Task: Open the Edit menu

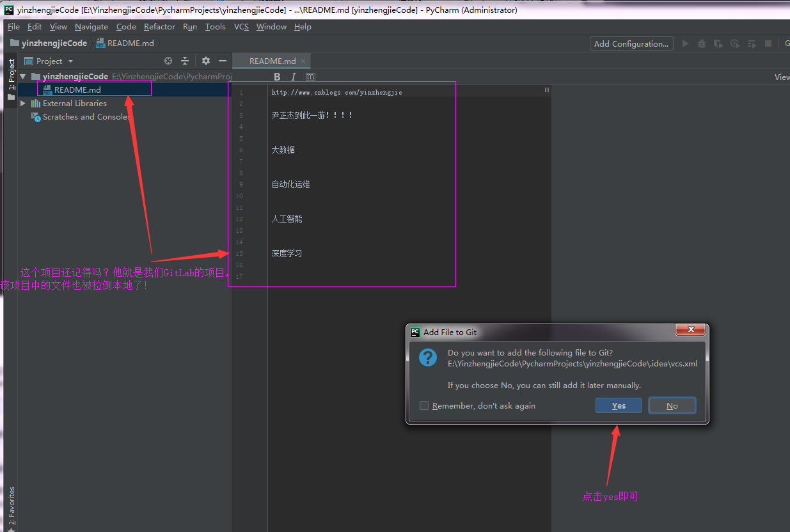Action: point(35,26)
